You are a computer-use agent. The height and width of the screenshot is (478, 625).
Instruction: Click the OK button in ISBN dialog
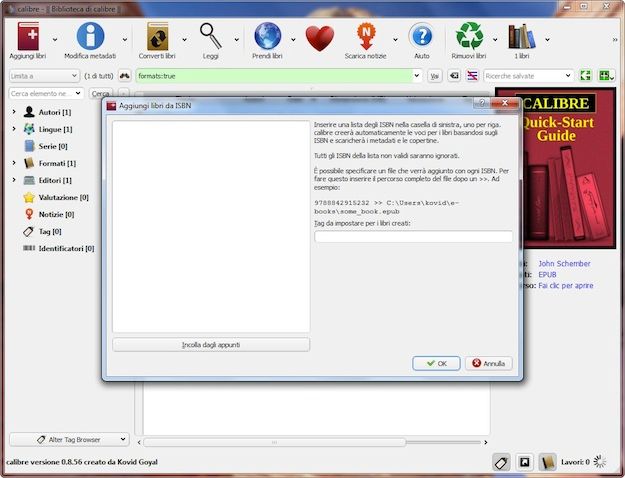(x=436, y=363)
